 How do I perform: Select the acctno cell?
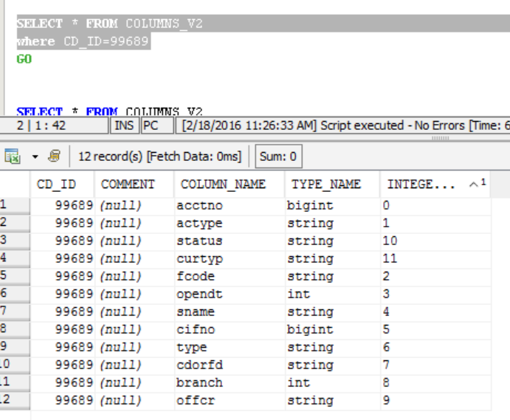[x=230, y=206]
